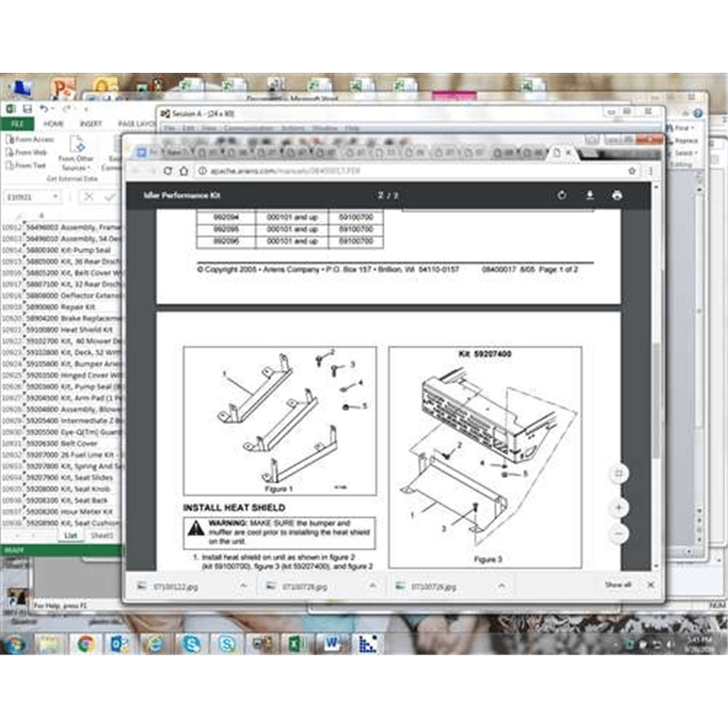This screenshot has width=728, height=728.
Task: Open the Excel Name Box dropdown
Action: point(56,197)
